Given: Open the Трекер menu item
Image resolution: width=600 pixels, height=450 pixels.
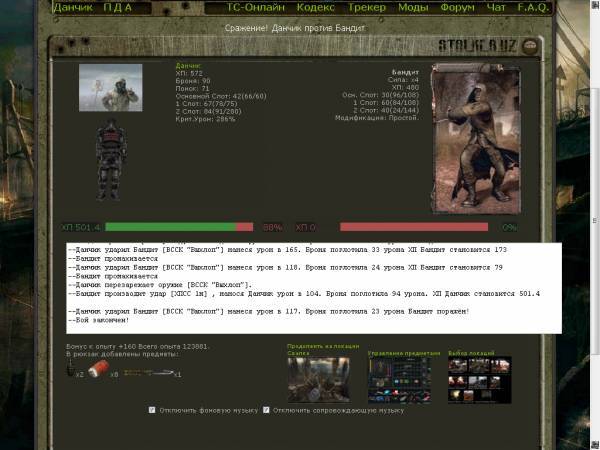Looking at the screenshot, I should 367,8.
